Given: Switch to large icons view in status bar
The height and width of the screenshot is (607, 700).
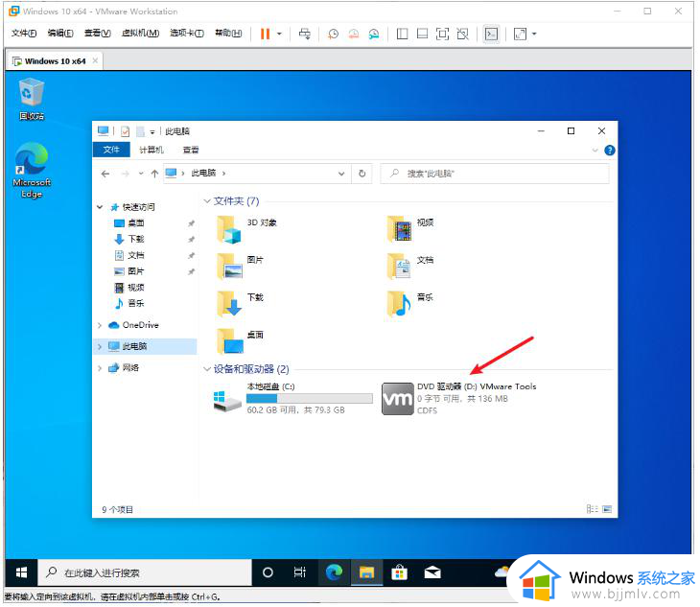Looking at the screenshot, I should [607, 509].
